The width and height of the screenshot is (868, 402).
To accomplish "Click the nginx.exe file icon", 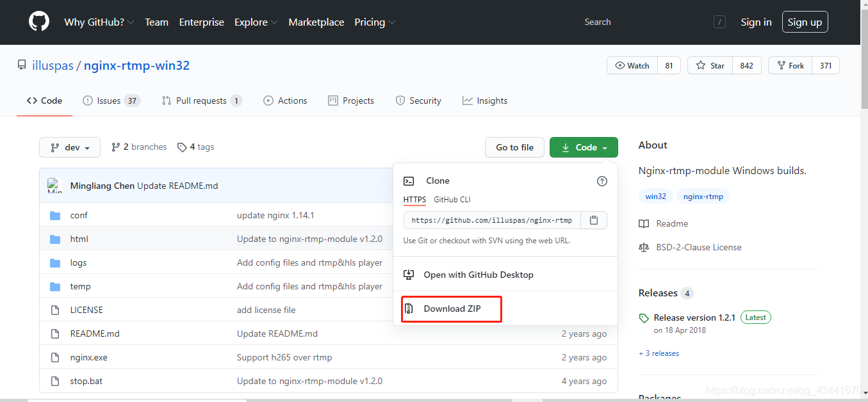I will coord(55,357).
